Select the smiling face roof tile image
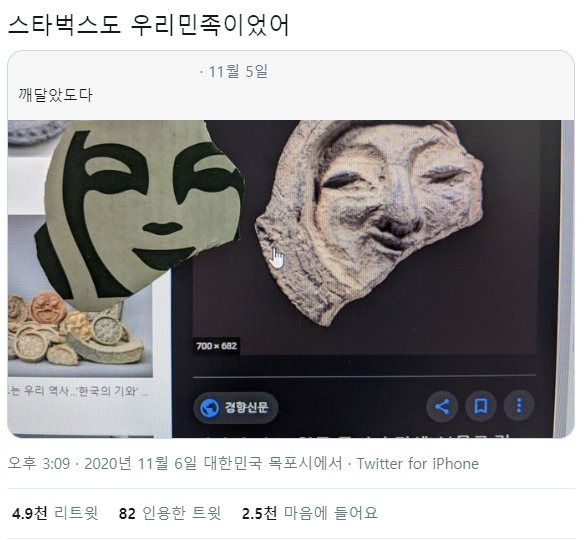 coord(369,221)
